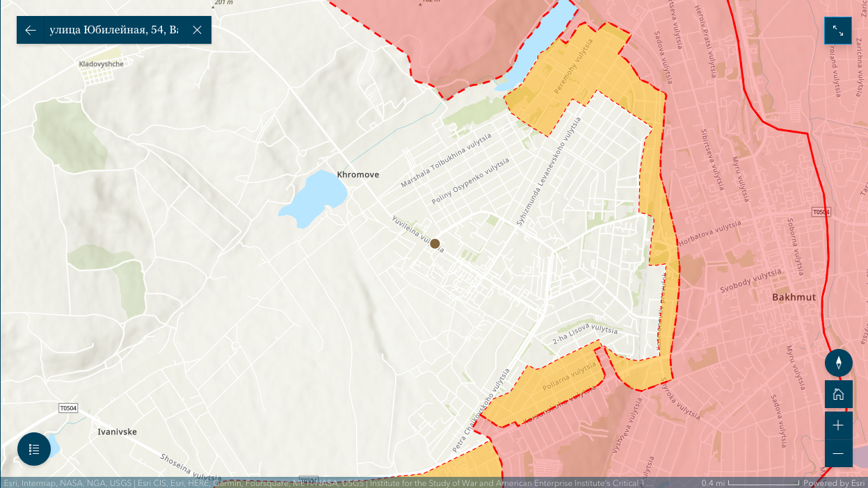Select the brown location marker on the map
This screenshot has height=488, width=868.
click(x=435, y=243)
